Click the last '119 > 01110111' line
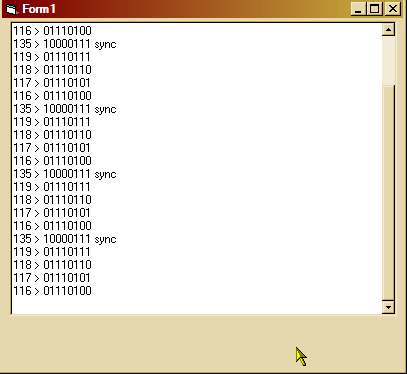407x374 pixels. coord(52,252)
